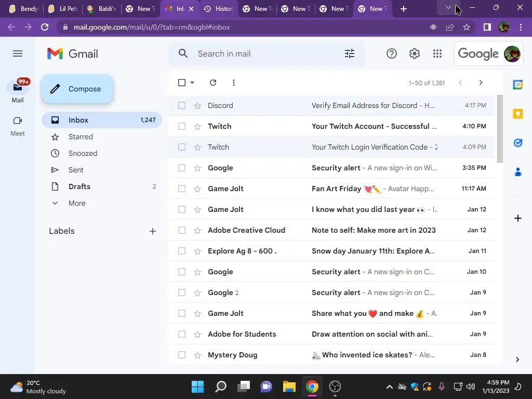Show search options filter icon
The image size is (532, 399).
350,54
